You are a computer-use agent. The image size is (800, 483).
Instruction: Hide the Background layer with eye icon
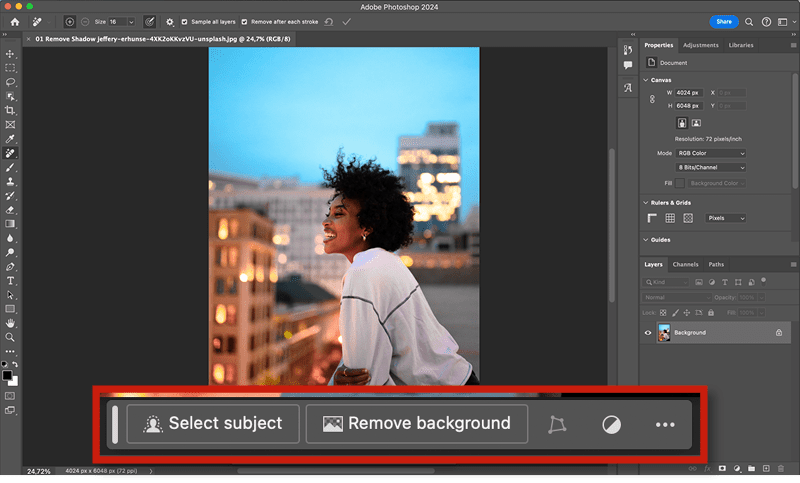pyautogui.click(x=648, y=333)
